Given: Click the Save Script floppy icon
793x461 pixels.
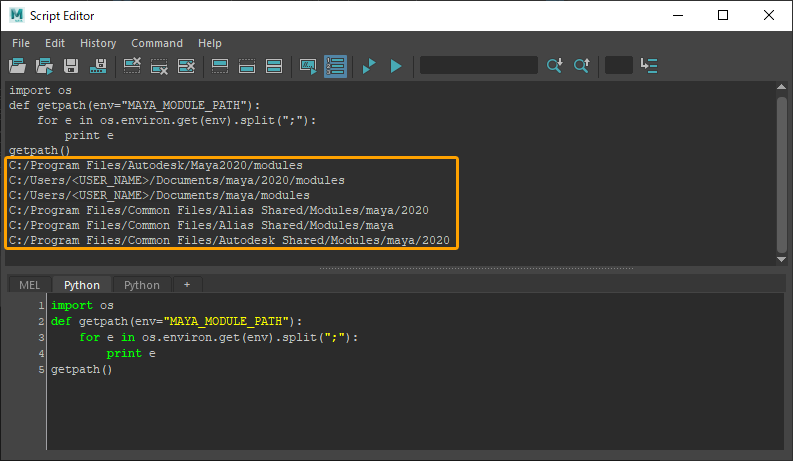Looking at the screenshot, I should pos(71,66).
